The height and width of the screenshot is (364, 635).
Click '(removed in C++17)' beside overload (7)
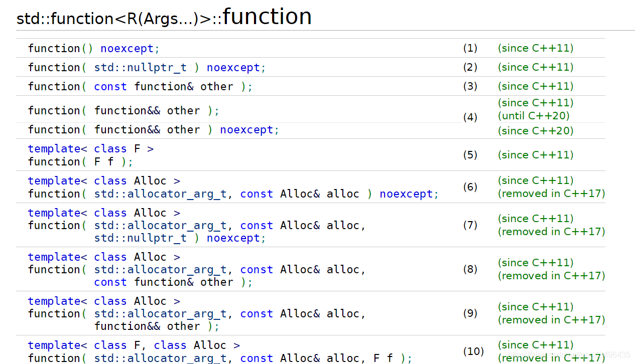click(552, 232)
